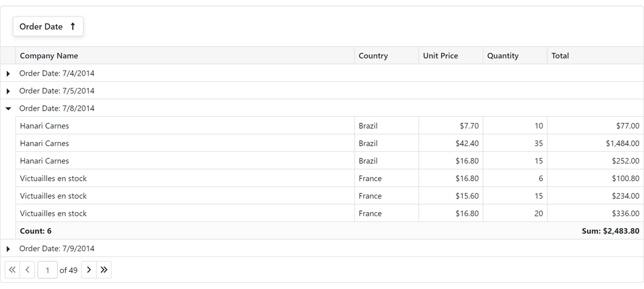The image size is (644, 289).
Task: Click the Order Date group chip
Action: (41, 26)
